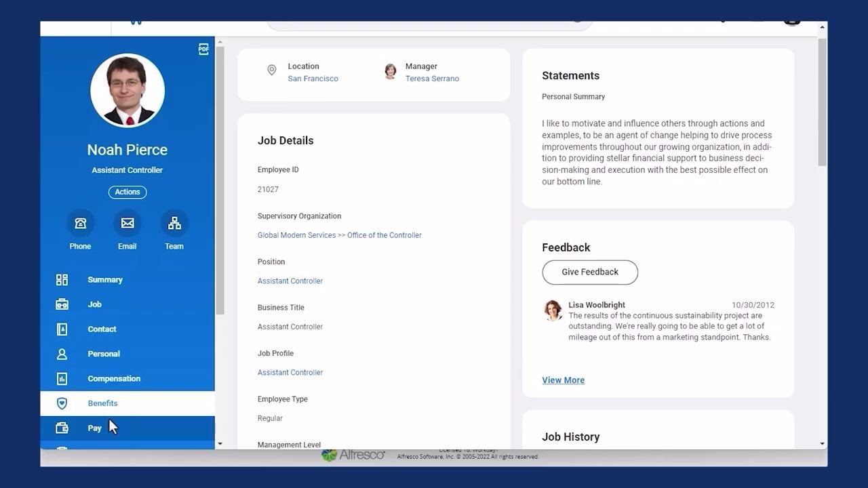Click the sidebar scroll-down arrow
The width and height of the screenshot is (868, 488).
(220, 444)
